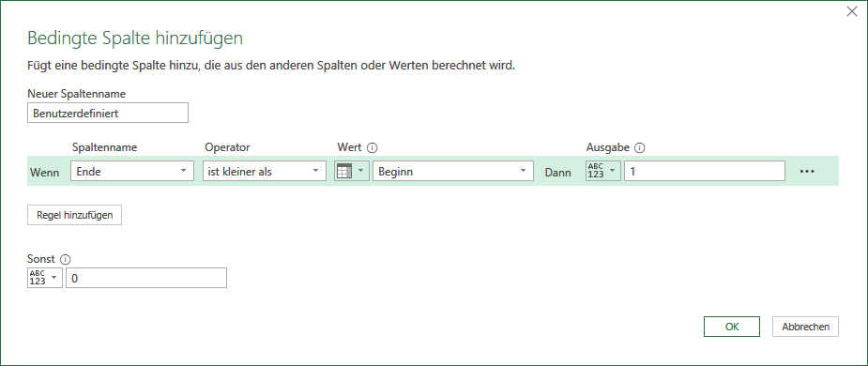Viewport: 868px width, 366px height.
Task: Open the Wert column dropdown showing Beginn
Action: point(453,171)
